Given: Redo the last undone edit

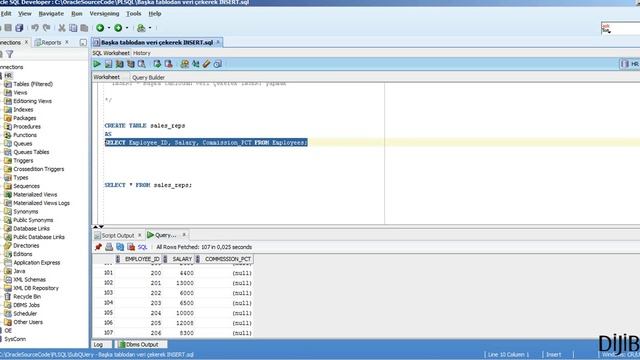Looking at the screenshot, I should (47, 28).
